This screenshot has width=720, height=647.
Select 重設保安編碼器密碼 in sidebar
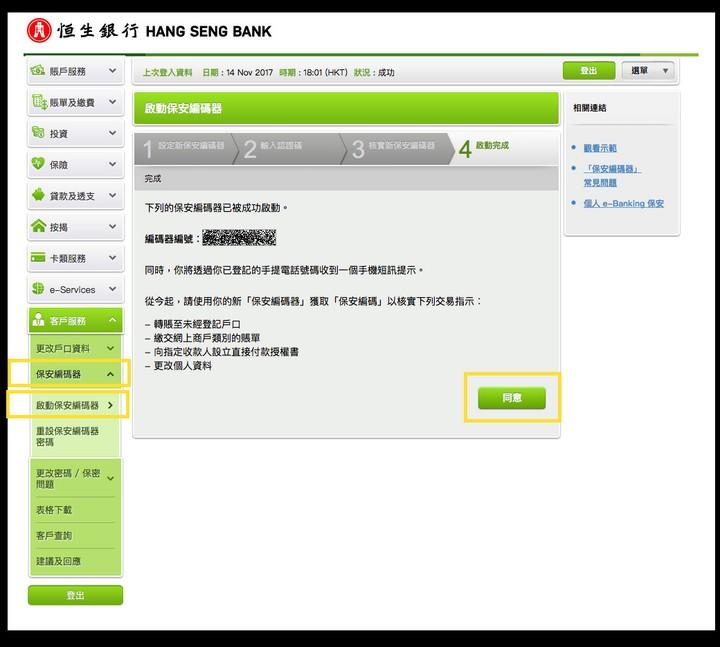[x=67, y=435]
